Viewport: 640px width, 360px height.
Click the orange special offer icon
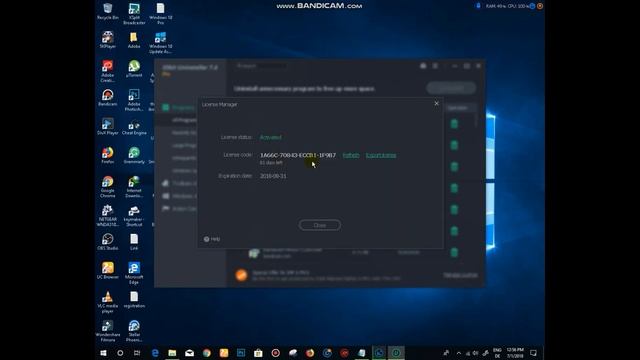point(241,275)
